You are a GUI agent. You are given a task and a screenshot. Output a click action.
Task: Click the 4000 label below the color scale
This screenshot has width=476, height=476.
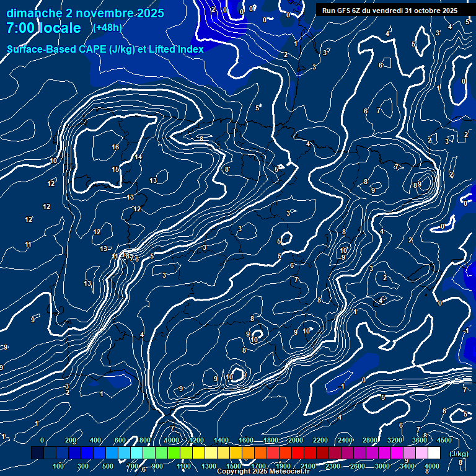pos(431,466)
